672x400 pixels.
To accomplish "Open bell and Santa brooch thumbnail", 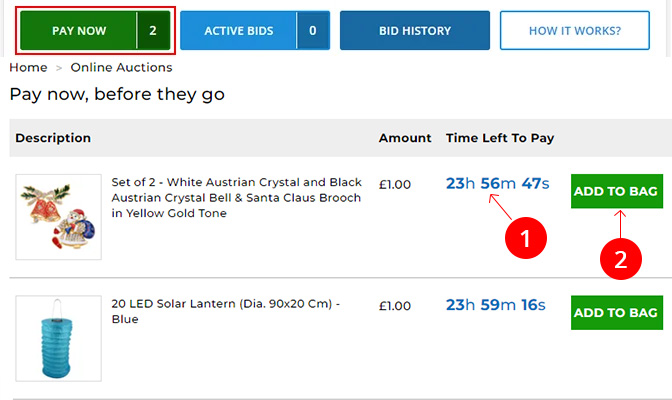I will [58, 215].
